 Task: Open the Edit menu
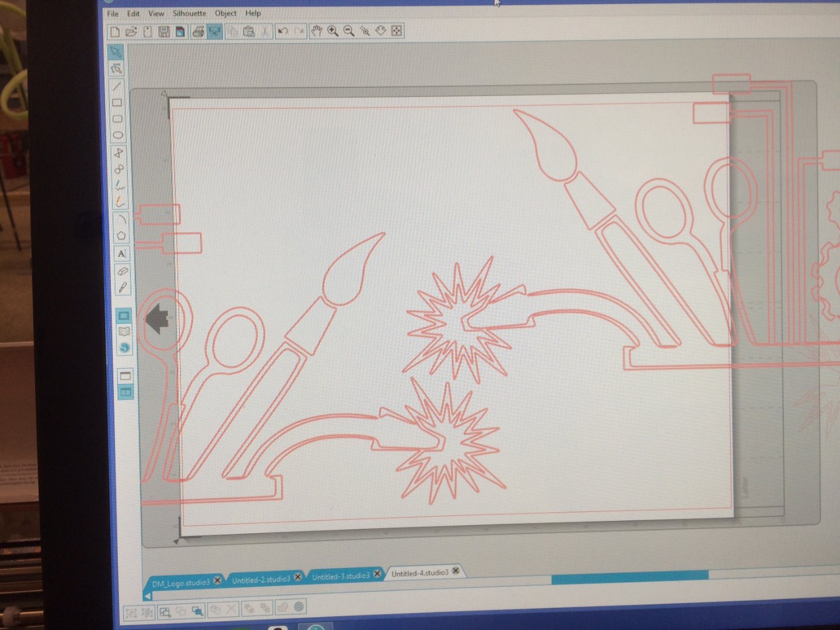tap(133, 13)
